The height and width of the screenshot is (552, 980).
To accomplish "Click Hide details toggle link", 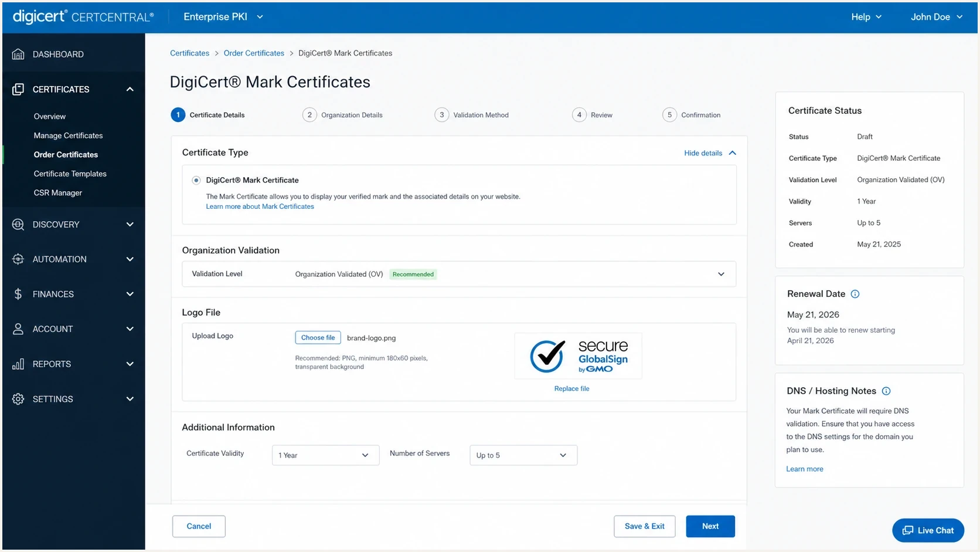I will [x=710, y=153].
